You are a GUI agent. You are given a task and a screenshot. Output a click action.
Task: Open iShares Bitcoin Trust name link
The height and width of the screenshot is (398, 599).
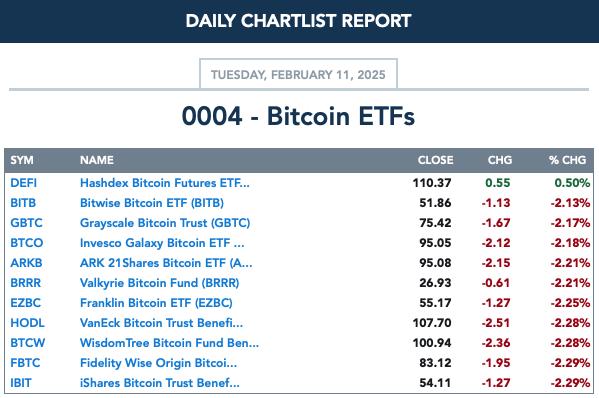click(160, 383)
